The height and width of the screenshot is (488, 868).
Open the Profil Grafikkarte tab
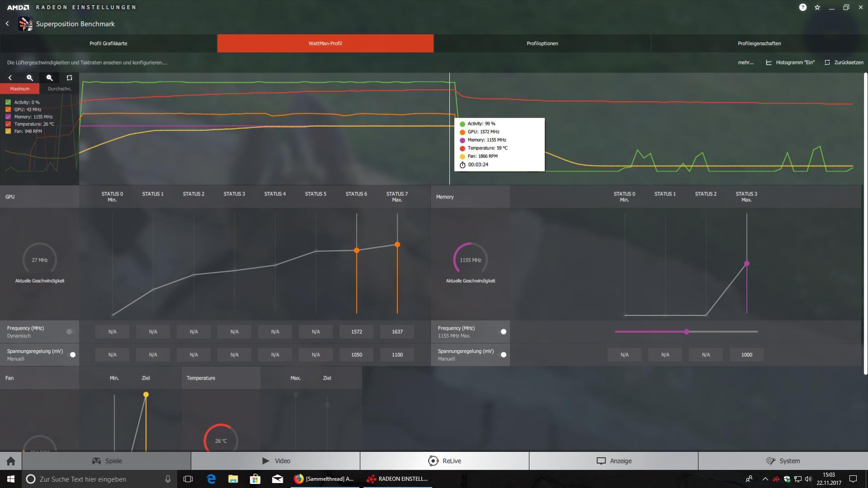109,43
